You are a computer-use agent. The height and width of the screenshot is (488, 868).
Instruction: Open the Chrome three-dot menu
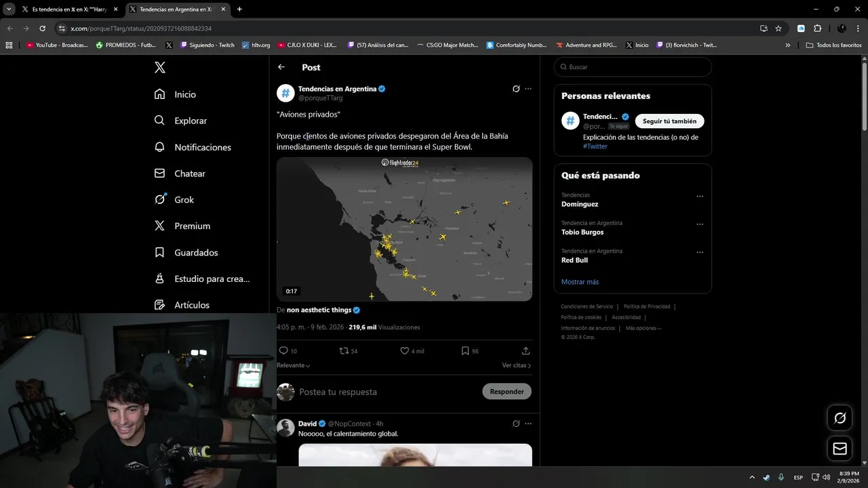tap(859, 28)
